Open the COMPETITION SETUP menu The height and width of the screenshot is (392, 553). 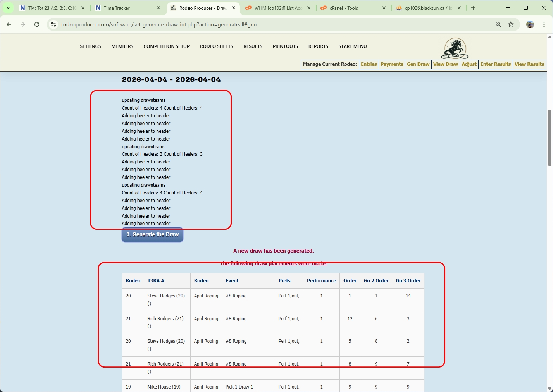tap(167, 46)
